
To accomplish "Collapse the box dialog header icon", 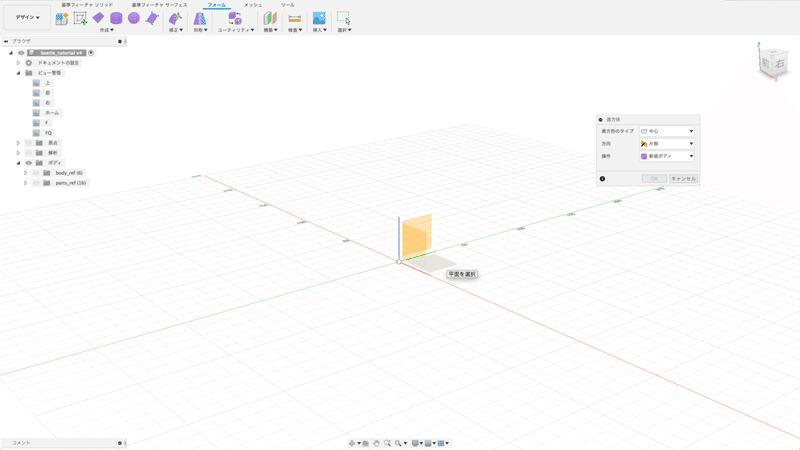I will (x=601, y=119).
